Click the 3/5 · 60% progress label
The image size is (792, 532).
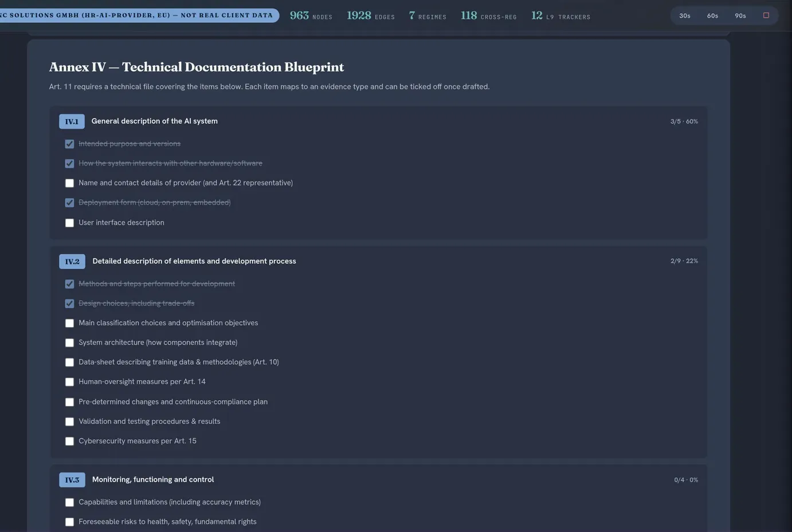[684, 121]
